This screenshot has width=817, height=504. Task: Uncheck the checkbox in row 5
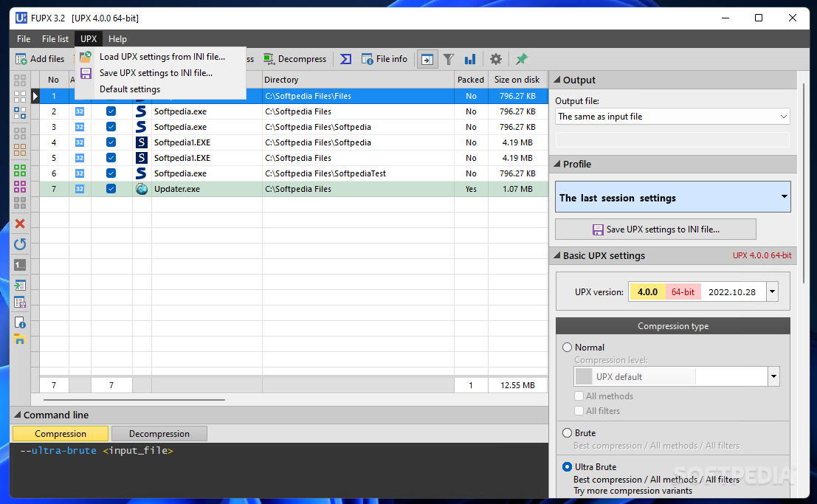111,158
